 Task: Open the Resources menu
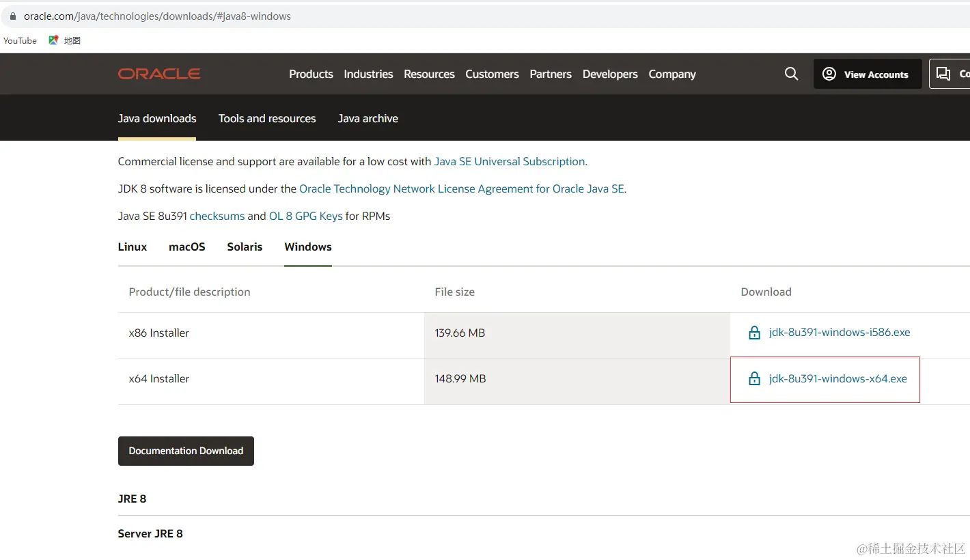pos(429,74)
